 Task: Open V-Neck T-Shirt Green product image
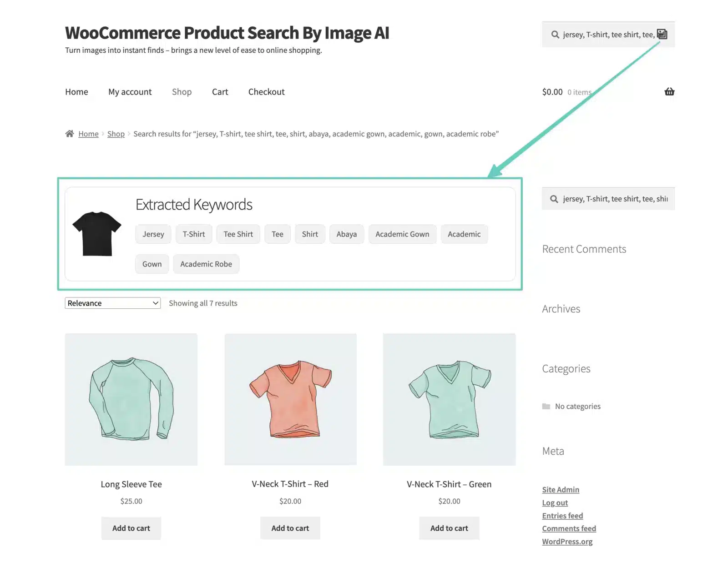click(450, 399)
